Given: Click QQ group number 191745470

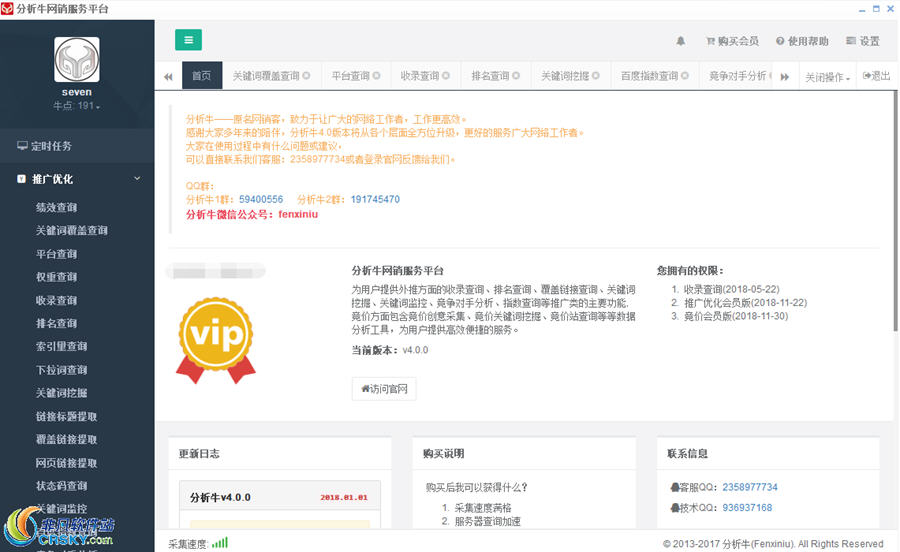Looking at the screenshot, I should [375, 199].
